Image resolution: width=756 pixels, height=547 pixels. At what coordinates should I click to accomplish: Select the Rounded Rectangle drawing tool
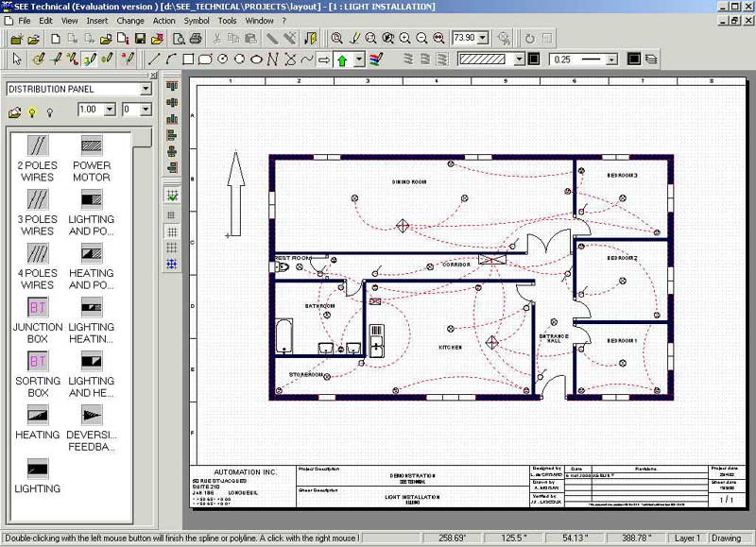pyautogui.click(x=205, y=59)
